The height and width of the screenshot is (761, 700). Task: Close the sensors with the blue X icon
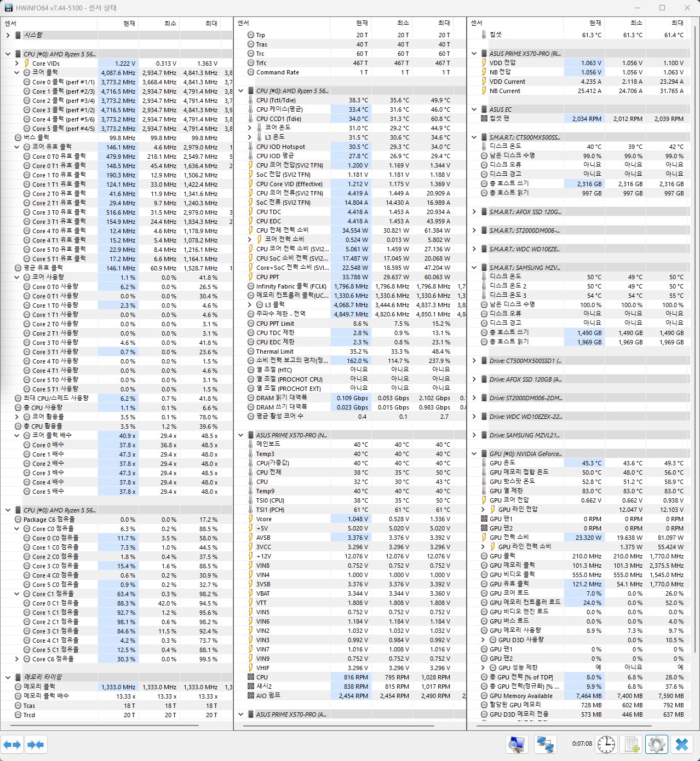tap(682, 745)
